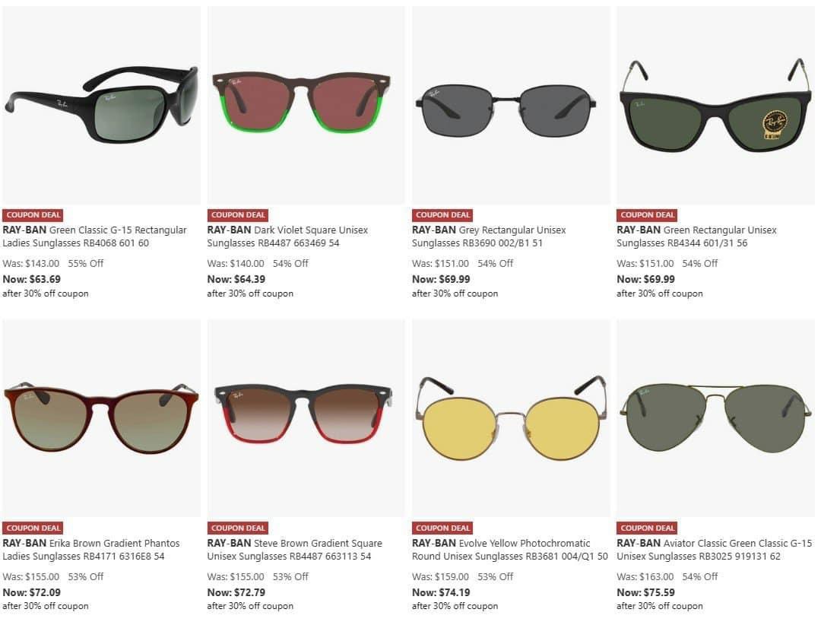
Task: Click the Green Classic G-15 Rectangular Ladies title
Action: pos(95,236)
